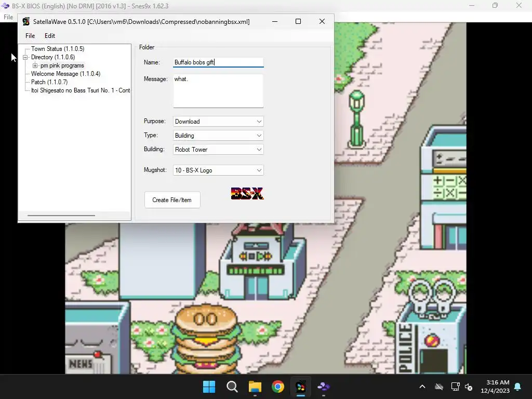
Task: Click the Snes9x app icon in the title bar
Action: point(5,6)
